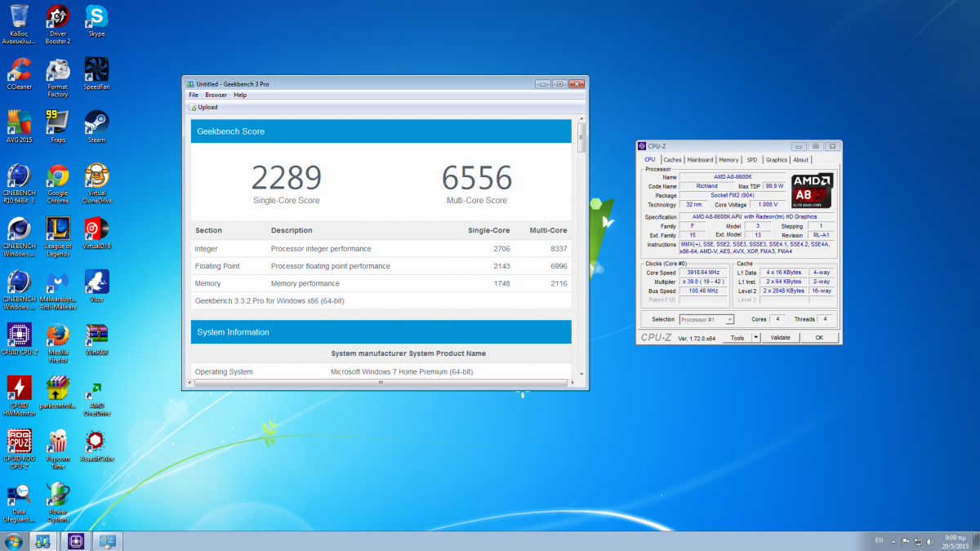Click the CPU-Z taskbar button
The width and height of the screenshot is (980, 551).
pos(75,541)
